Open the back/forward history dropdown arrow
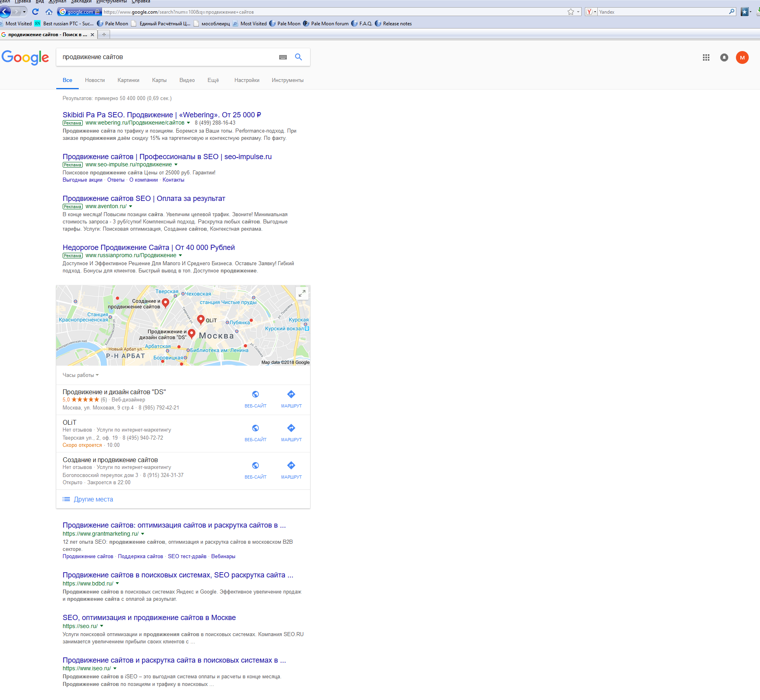 coord(24,12)
